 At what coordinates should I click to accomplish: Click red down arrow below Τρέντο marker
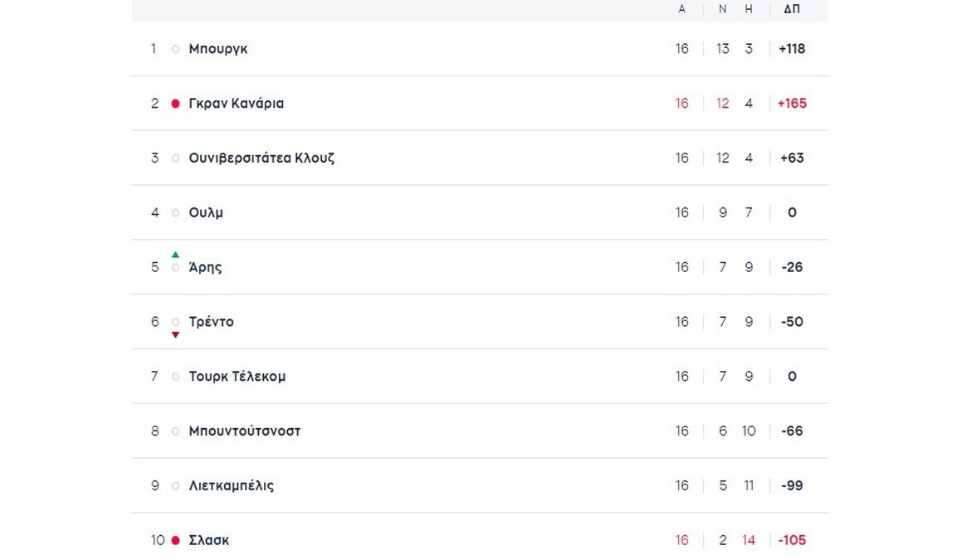[x=175, y=335]
